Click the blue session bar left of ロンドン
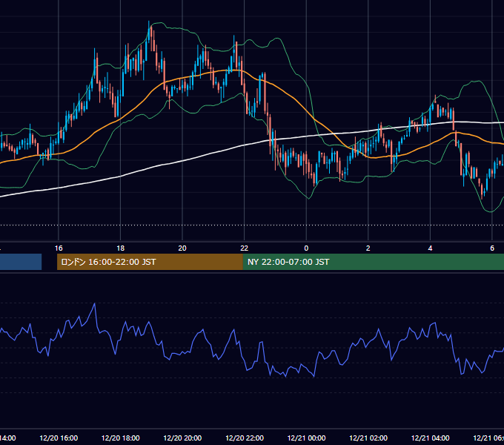504x445 pixels. [21, 262]
